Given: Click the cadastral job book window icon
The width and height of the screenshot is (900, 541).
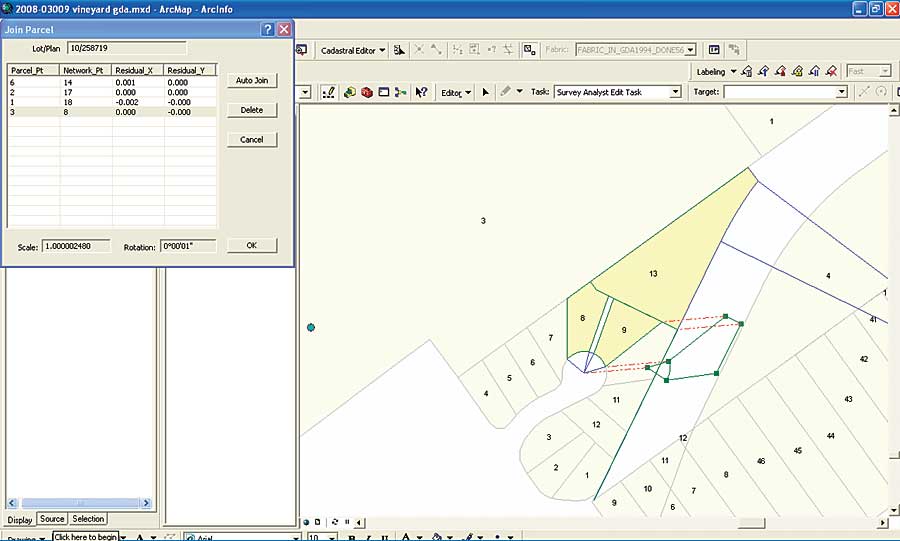Looking at the screenshot, I should tap(714, 50).
